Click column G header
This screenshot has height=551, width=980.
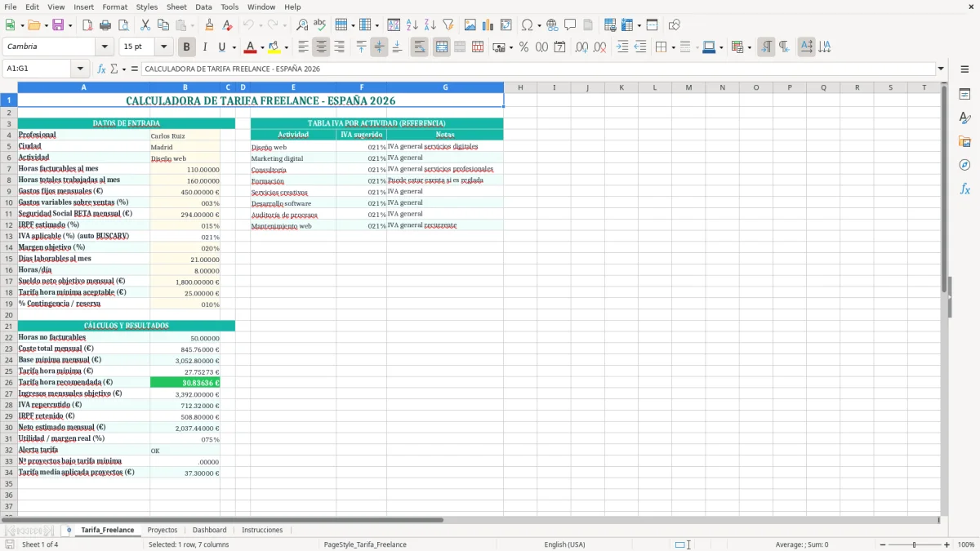[x=445, y=87]
